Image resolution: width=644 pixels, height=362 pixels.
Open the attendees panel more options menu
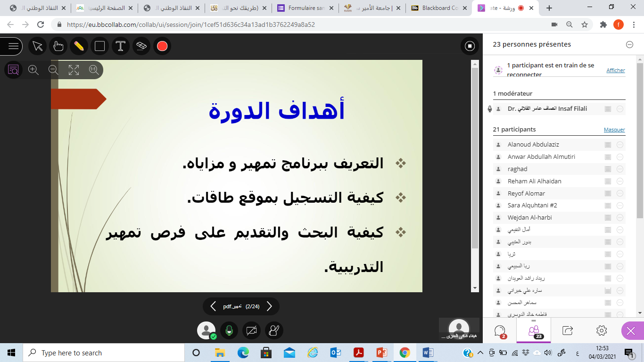pos(629,44)
